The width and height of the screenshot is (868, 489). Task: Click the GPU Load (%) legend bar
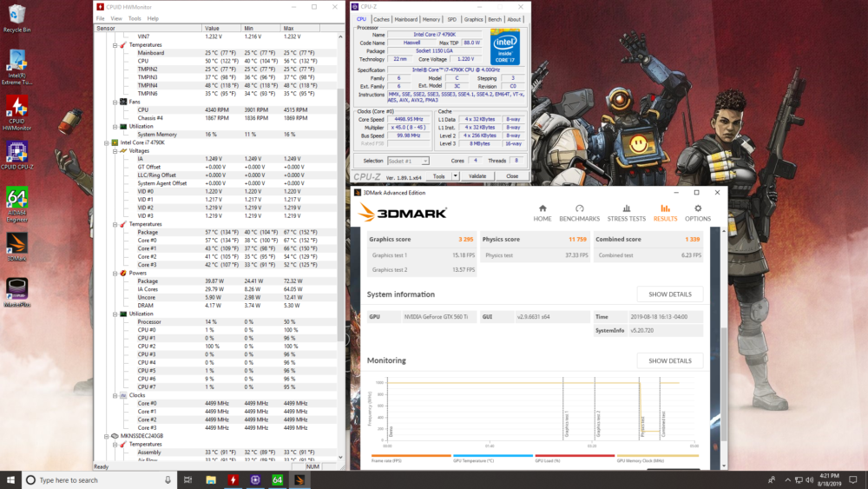[575, 456]
